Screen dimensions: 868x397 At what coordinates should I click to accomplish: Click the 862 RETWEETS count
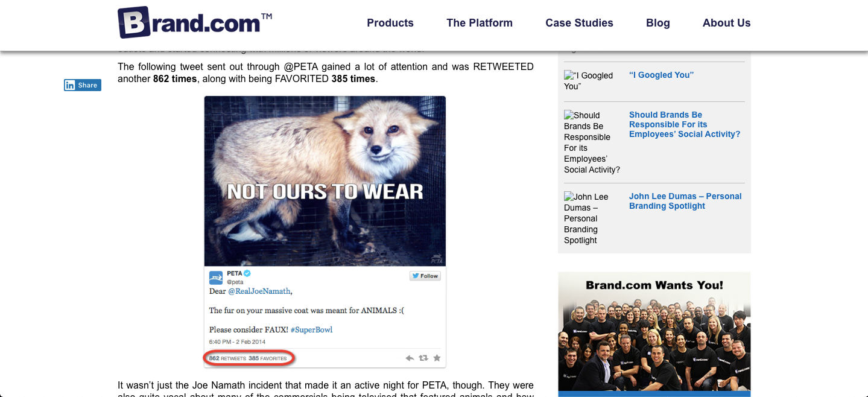[x=227, y=358]
